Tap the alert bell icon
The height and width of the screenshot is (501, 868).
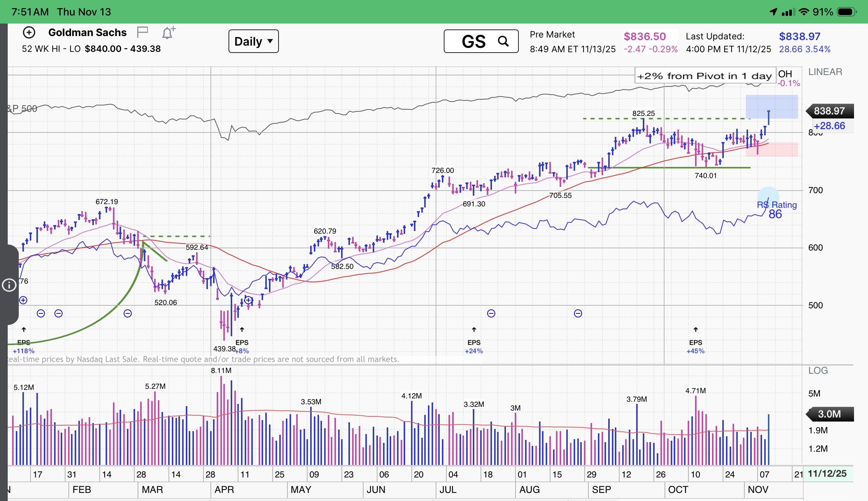coord(168,33)
